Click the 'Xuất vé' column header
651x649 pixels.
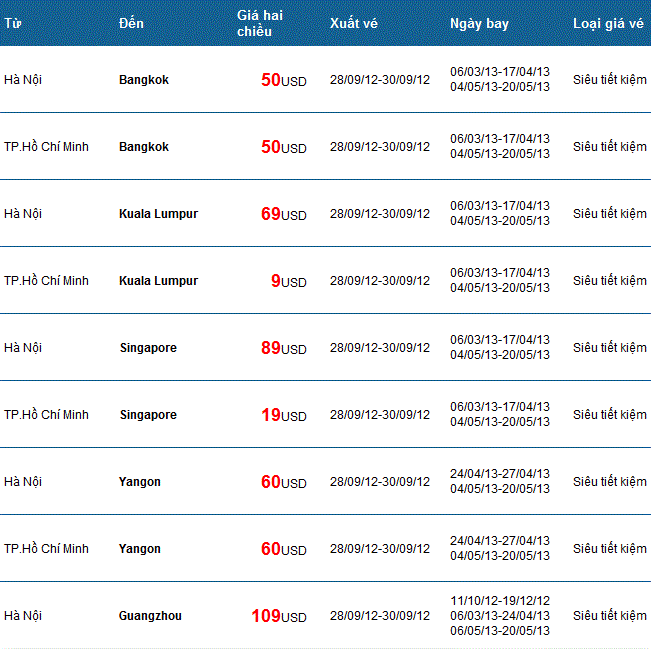(354, 23)
